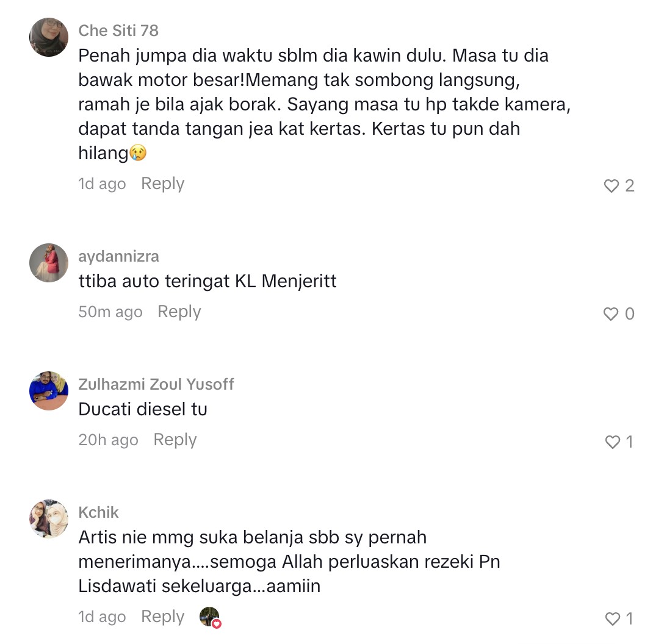Visit Kchik's username link

click(x=98, y=512)
